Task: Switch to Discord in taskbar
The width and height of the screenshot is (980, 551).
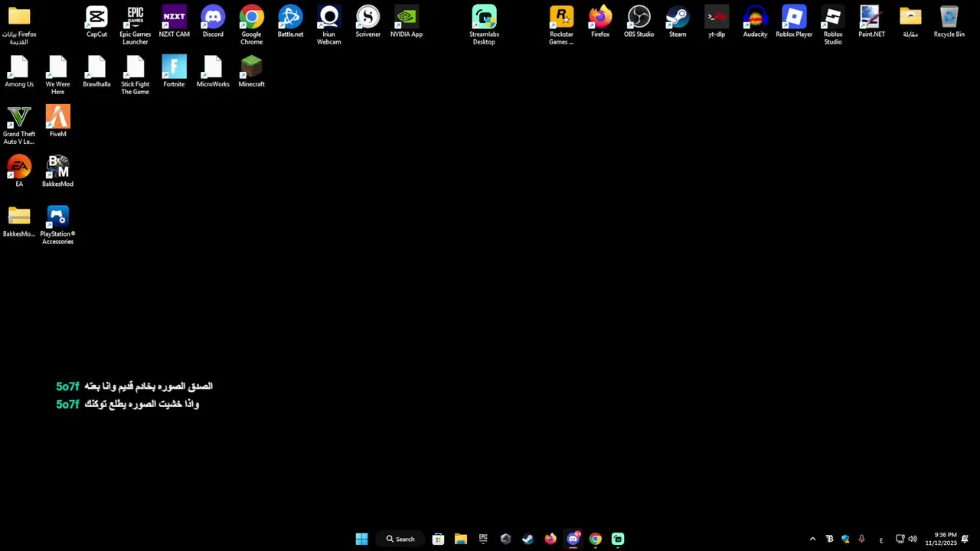Action: click(573, 539)
